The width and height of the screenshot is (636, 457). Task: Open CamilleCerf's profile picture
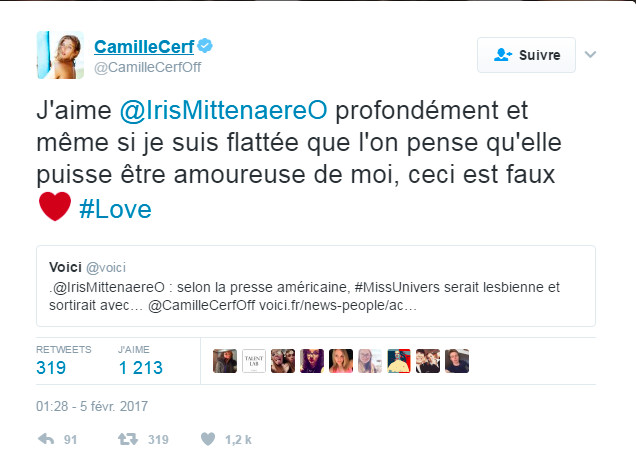(x=58, y=56)
